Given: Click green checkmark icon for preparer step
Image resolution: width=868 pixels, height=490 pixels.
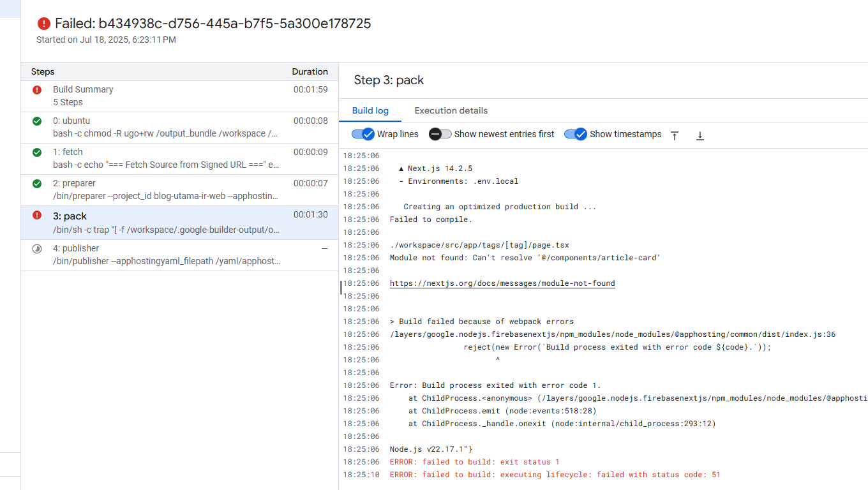Looking at the screenshot, I should (37, 184).
